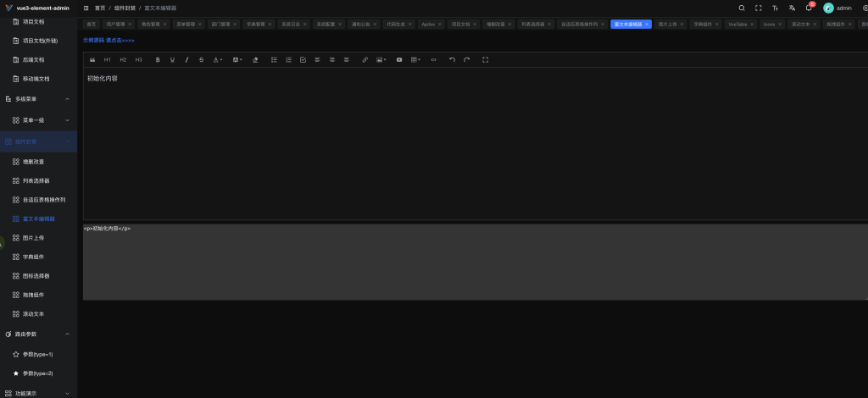The height and width of the screenshot is (398, 868).
Task: Close the 菜单管理 tab
Action: tap(200, 25)
